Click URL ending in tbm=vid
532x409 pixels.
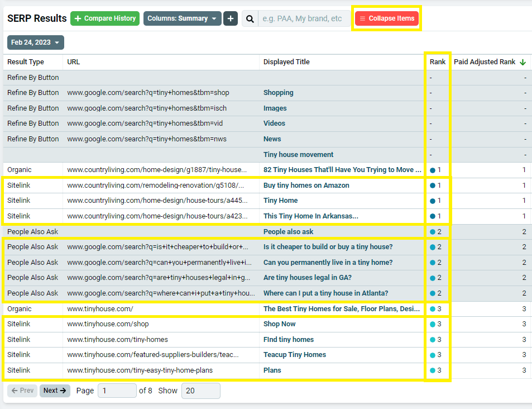(145, 123)
